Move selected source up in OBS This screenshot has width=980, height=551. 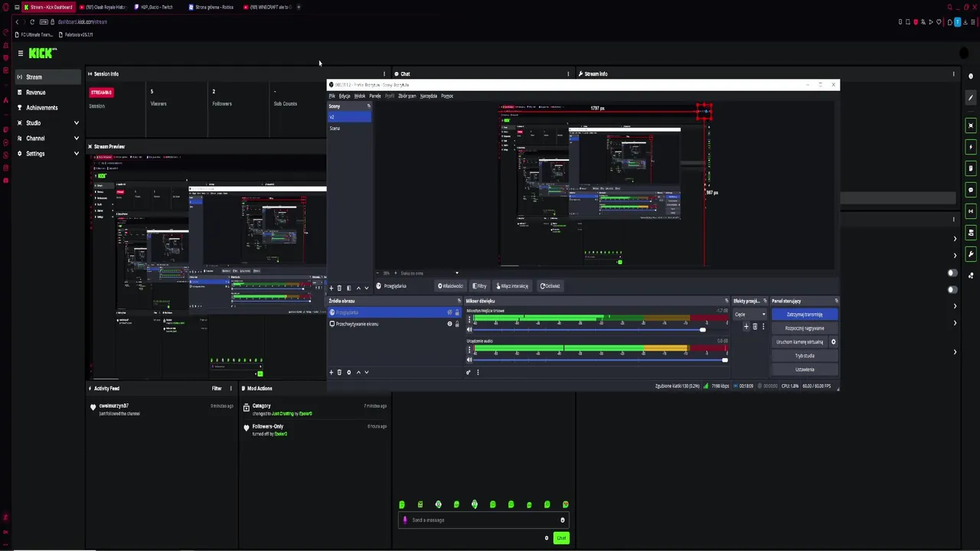click(358, 372)
